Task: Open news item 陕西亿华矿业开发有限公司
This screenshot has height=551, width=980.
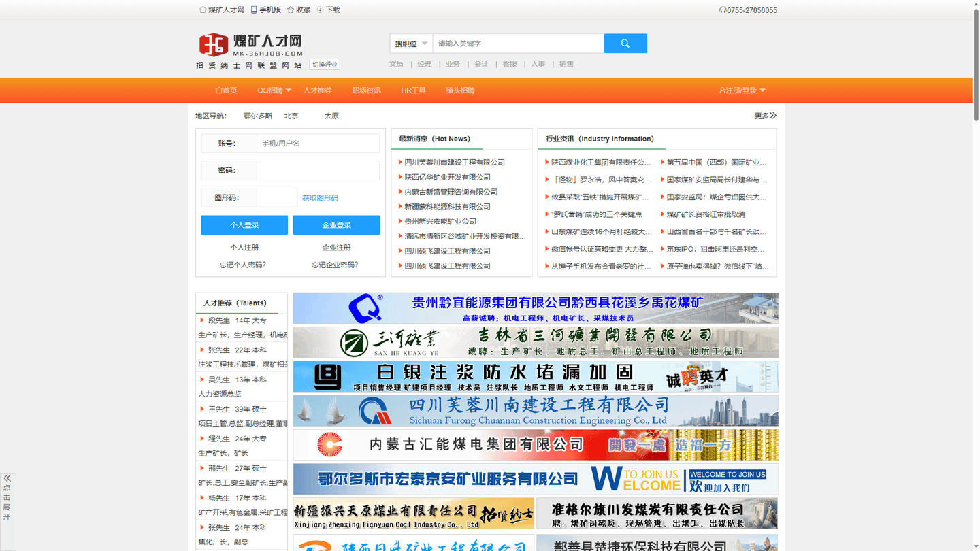Action: (x=447, y=177)
